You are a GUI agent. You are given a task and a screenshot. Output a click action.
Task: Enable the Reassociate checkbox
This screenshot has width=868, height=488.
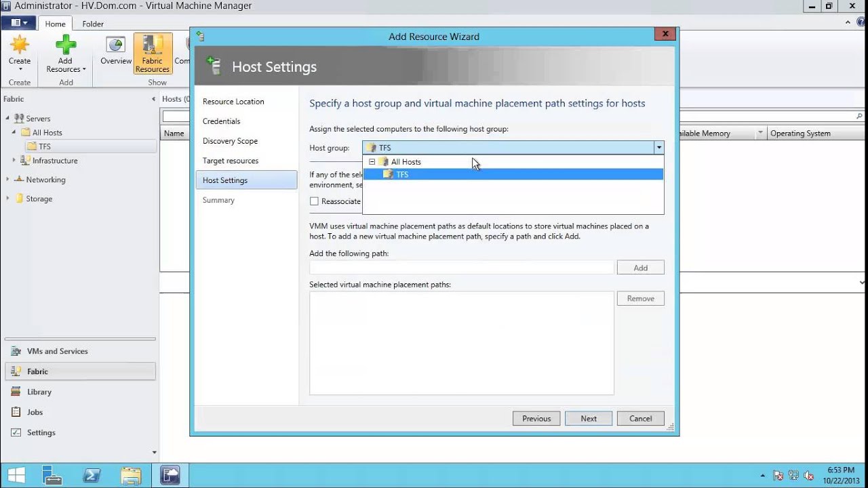pos(314,201)
